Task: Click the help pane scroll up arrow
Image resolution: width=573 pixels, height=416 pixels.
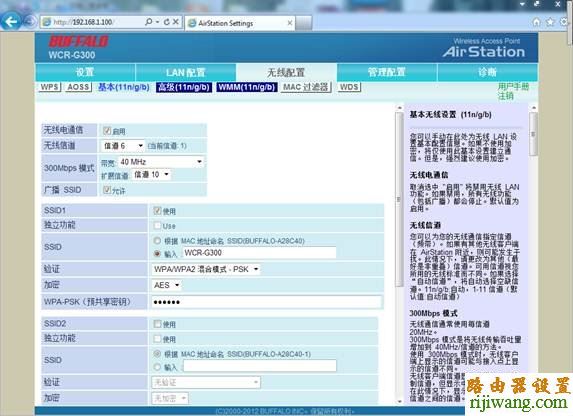Action: coord(534,108)
